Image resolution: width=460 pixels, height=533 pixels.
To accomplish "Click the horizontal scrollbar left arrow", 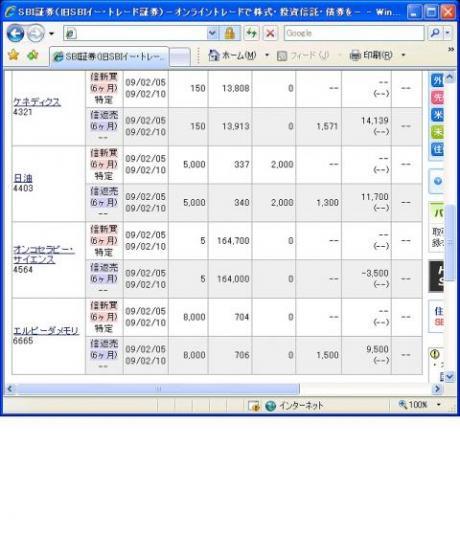I will pos(10,389).
